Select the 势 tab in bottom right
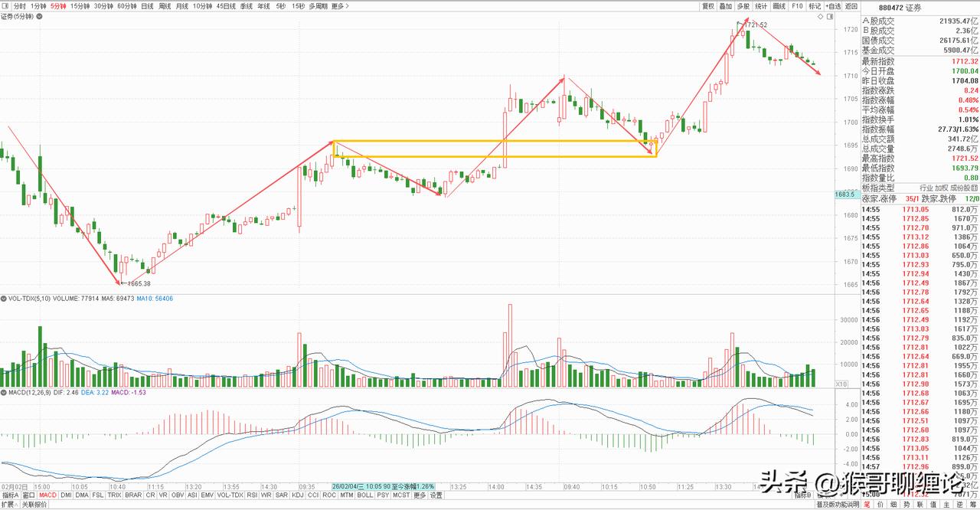 pyautogui.click(x=907, y=505)
